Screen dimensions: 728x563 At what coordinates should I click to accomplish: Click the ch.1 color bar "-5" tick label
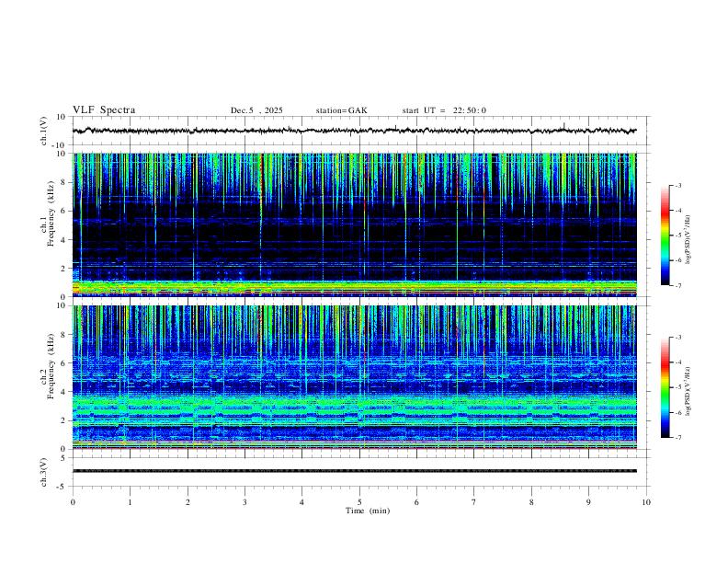click(677, 236)
